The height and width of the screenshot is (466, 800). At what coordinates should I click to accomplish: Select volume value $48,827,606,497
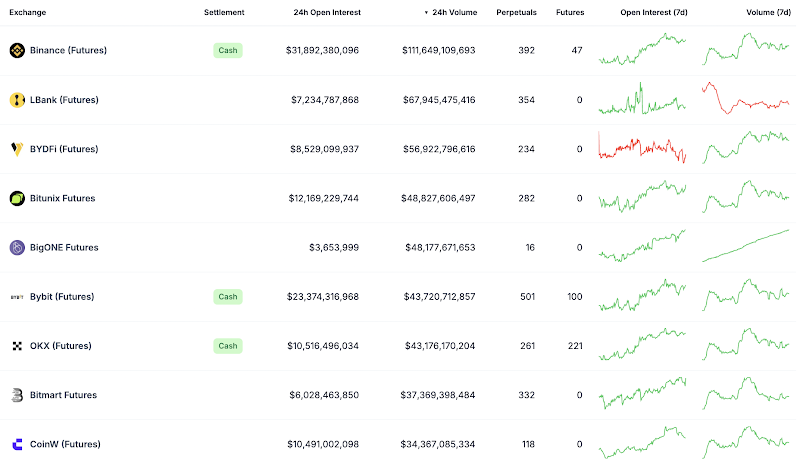(x=438, y=198)
